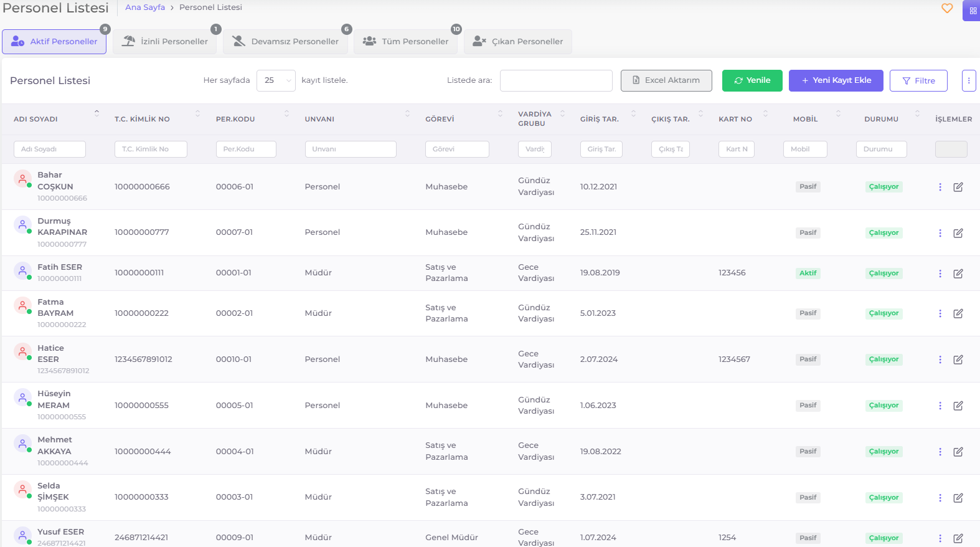This screenshot has height=547, width=980.
Task: Edit Mehmet AKKAYA's record
Action: point(958,452)
